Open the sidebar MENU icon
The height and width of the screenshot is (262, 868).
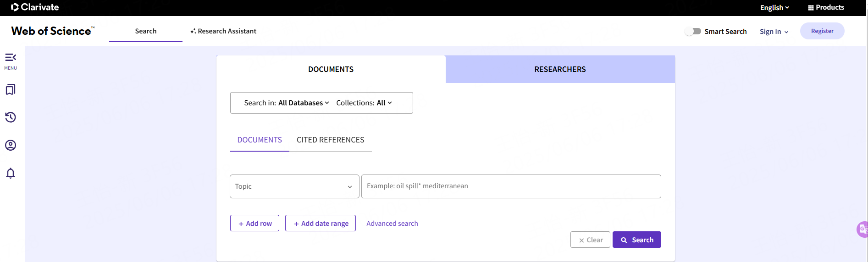coord(11,61)
